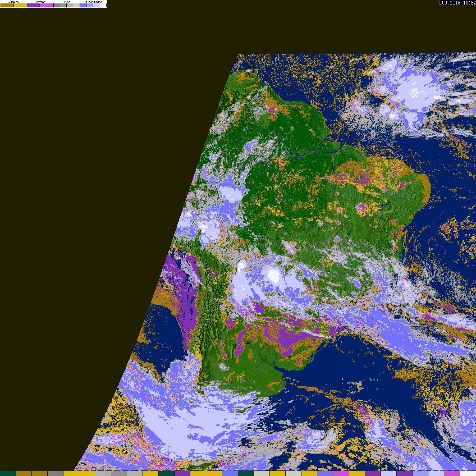The image size is (476, 476).
Task: Click the Estratos legend label
Action: coord(40,2)
